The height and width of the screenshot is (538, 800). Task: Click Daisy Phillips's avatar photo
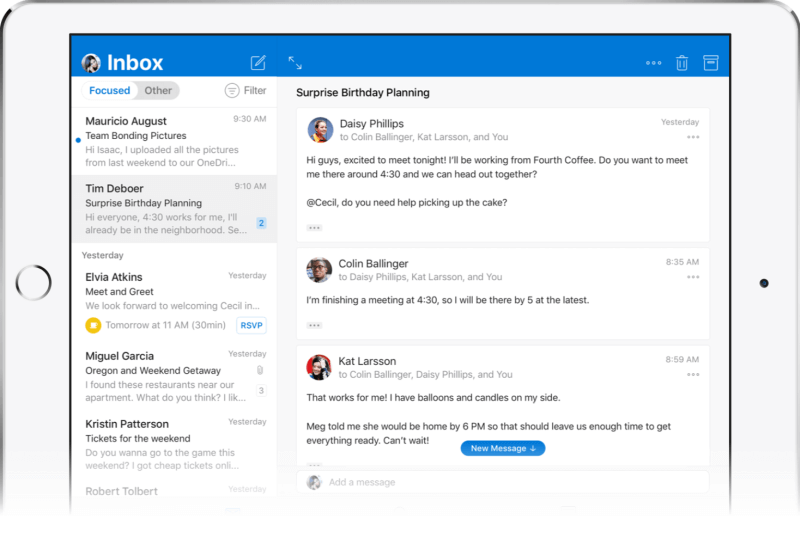(320, 130)
